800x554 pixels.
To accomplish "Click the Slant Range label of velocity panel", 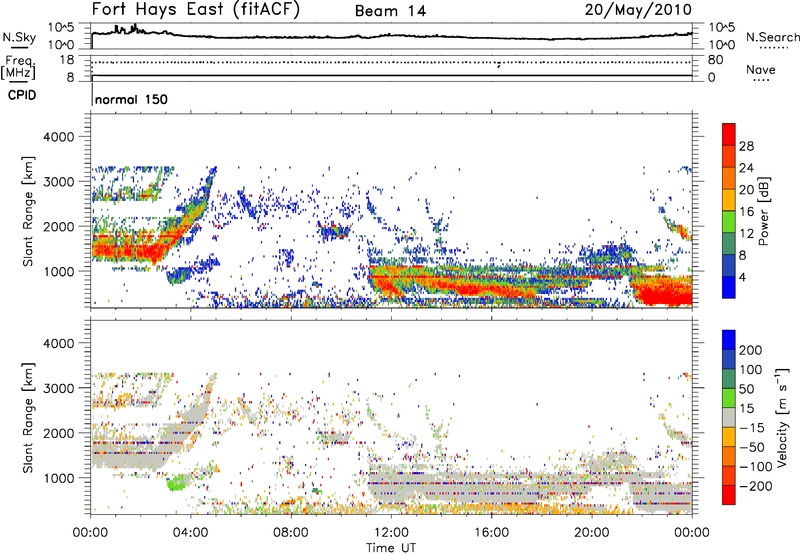I will 28,418.
